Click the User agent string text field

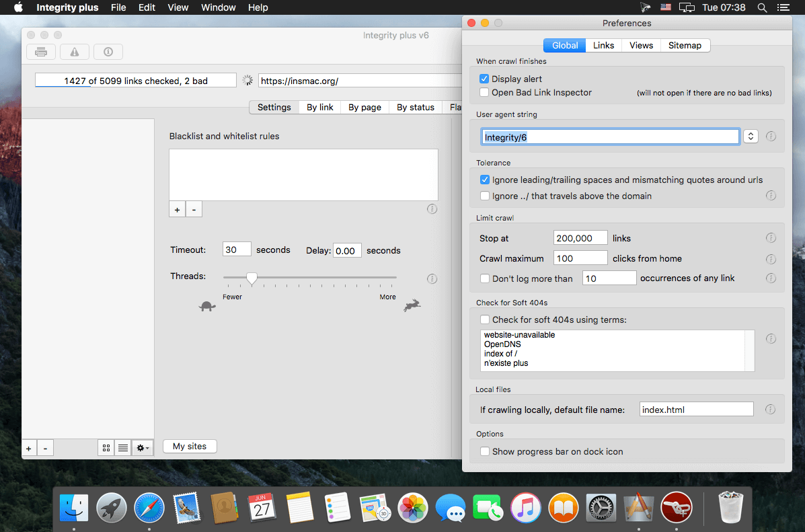(x=610, y=137)
